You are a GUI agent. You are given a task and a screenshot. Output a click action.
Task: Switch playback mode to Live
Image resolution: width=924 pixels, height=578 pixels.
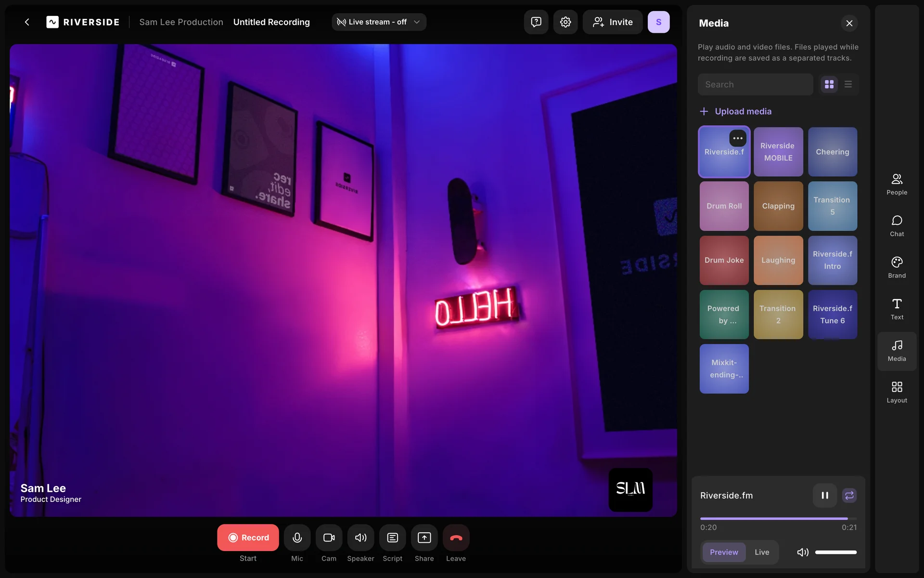761,552
